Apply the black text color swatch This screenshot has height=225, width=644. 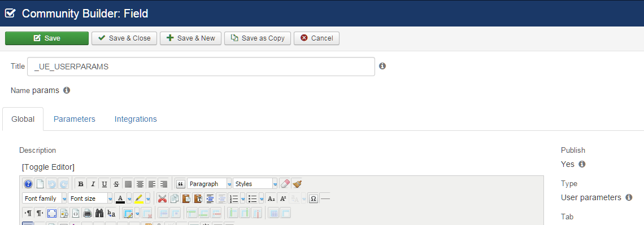click(120, 198)
